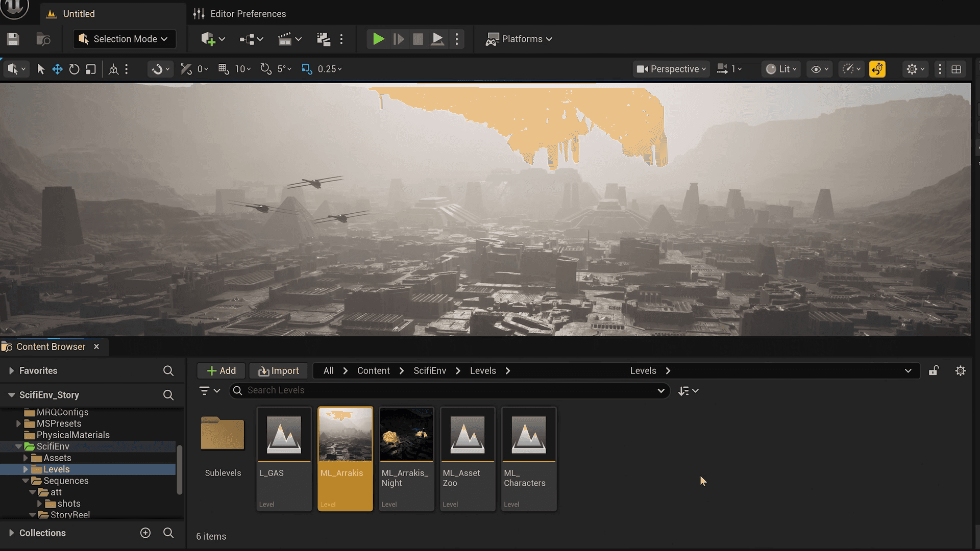Open Content Browser settings gear
Image resolution: width=980 pixels, height=551 pixels.
coord(960,371)
